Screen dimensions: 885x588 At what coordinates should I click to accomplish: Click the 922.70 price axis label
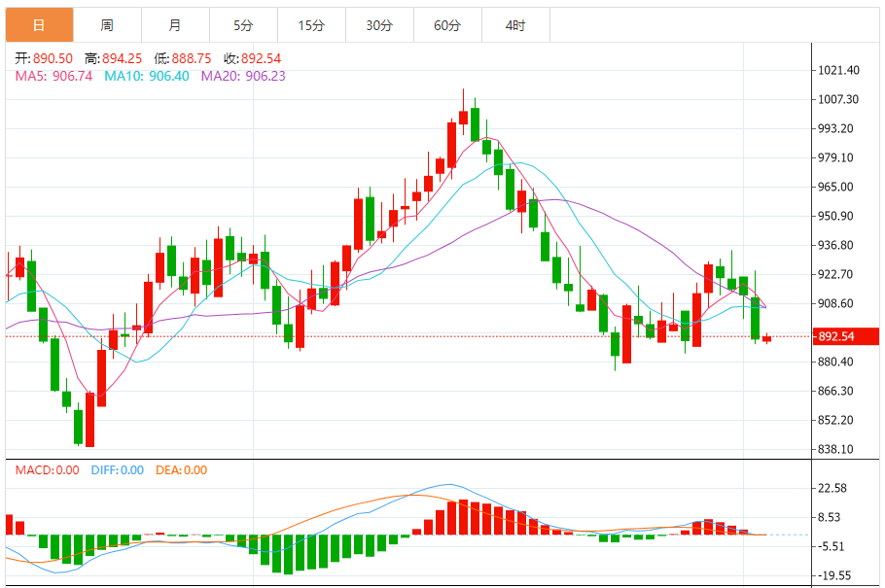pyautogui.click(x=835, y=275)
